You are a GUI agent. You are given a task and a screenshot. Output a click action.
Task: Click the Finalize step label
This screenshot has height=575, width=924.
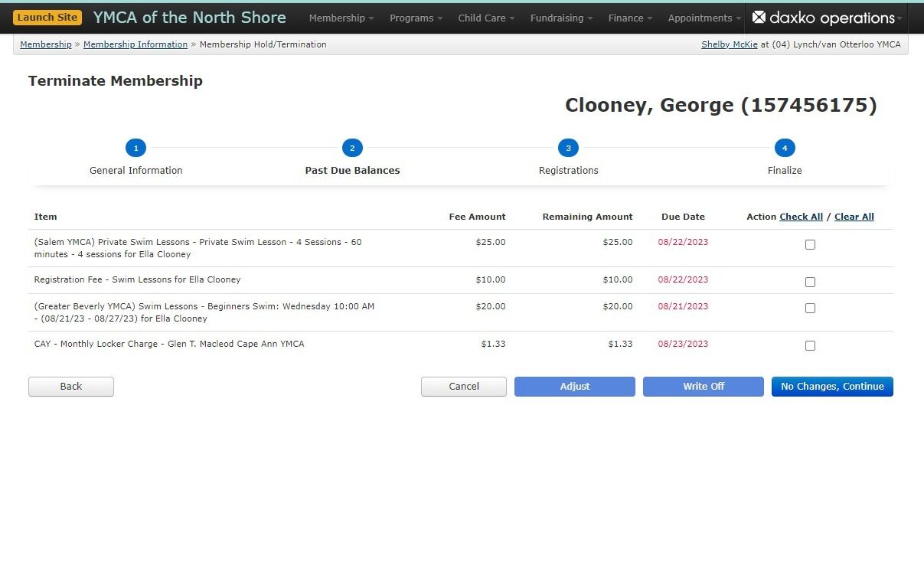pos(785,171)
